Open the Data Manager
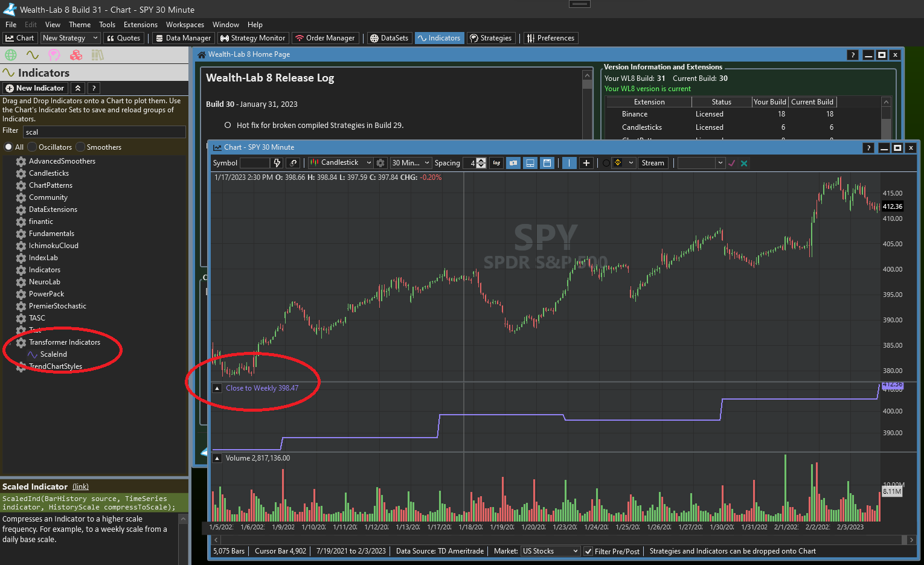Viewport: 924px width, 565px height. click(x=183, y=38)
